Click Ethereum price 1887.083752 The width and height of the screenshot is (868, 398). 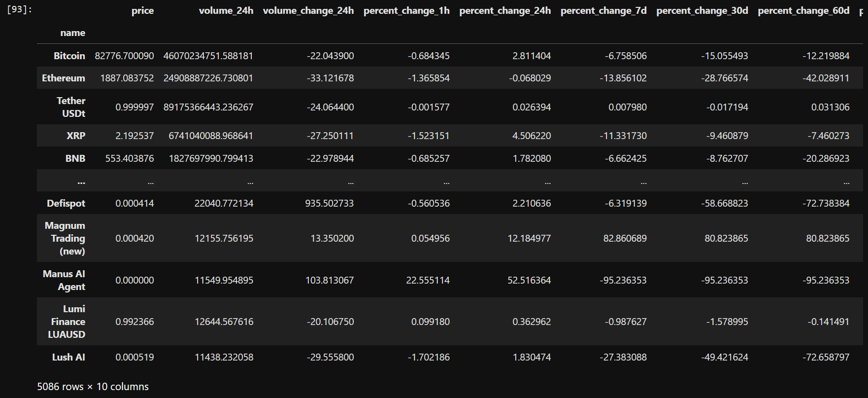click(x=127, y=78)
